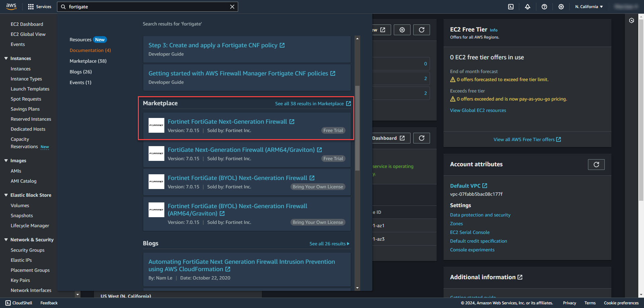Open Fortinet FortiGate Next-Generation Firewall listing

231,122
